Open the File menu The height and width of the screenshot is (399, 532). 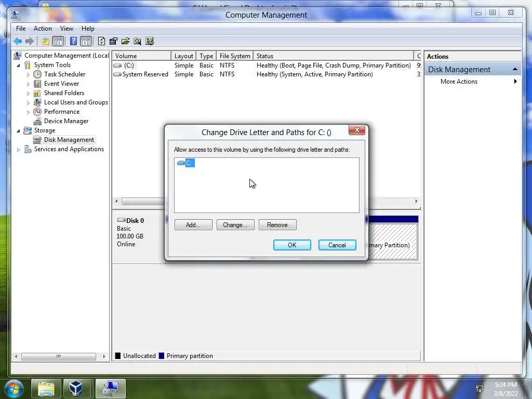tap(21, 29)
